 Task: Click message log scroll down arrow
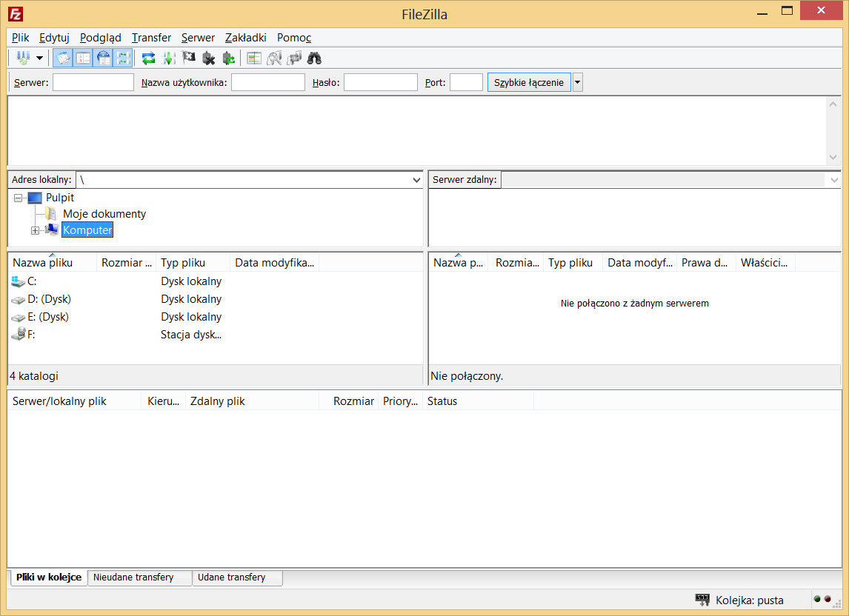coord(833,158)
